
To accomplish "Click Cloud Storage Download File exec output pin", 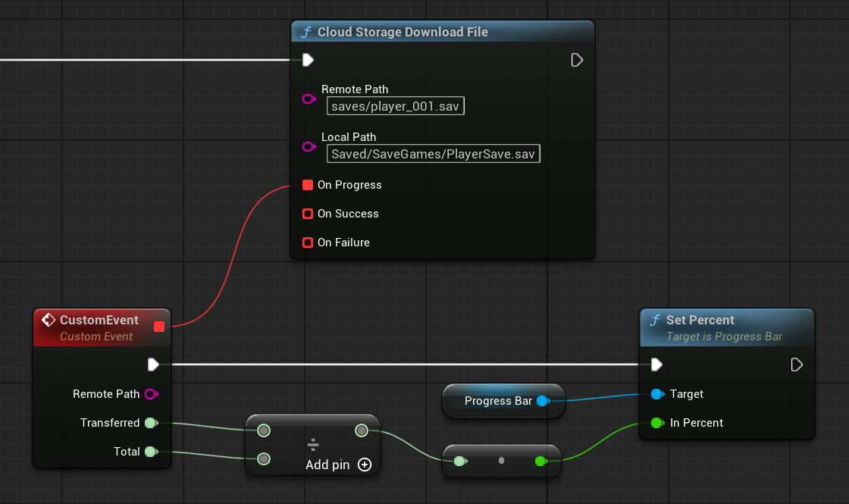I will coord(577,60).
